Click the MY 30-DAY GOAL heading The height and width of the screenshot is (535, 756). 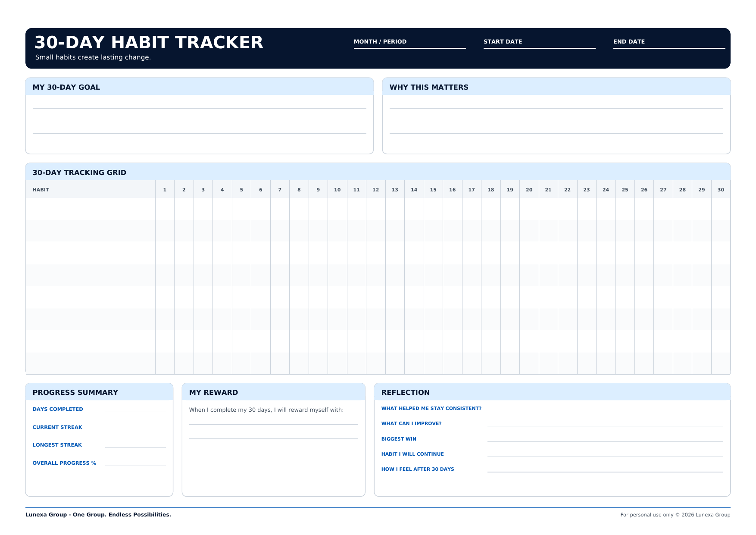(x=66, y=87)
